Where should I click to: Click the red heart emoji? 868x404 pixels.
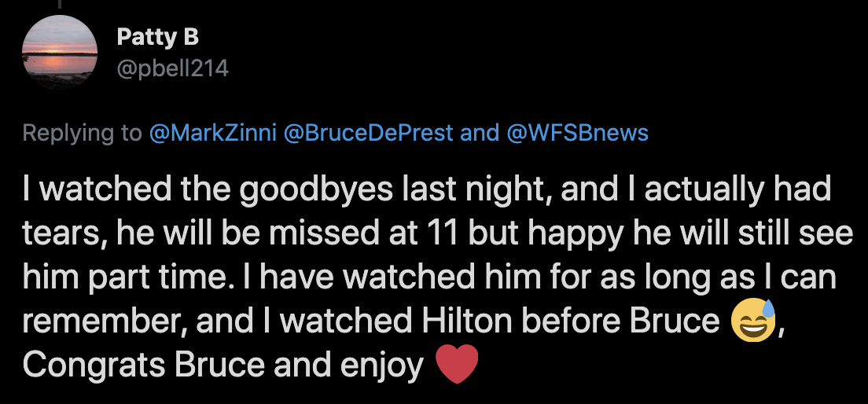tap(457, 364)
